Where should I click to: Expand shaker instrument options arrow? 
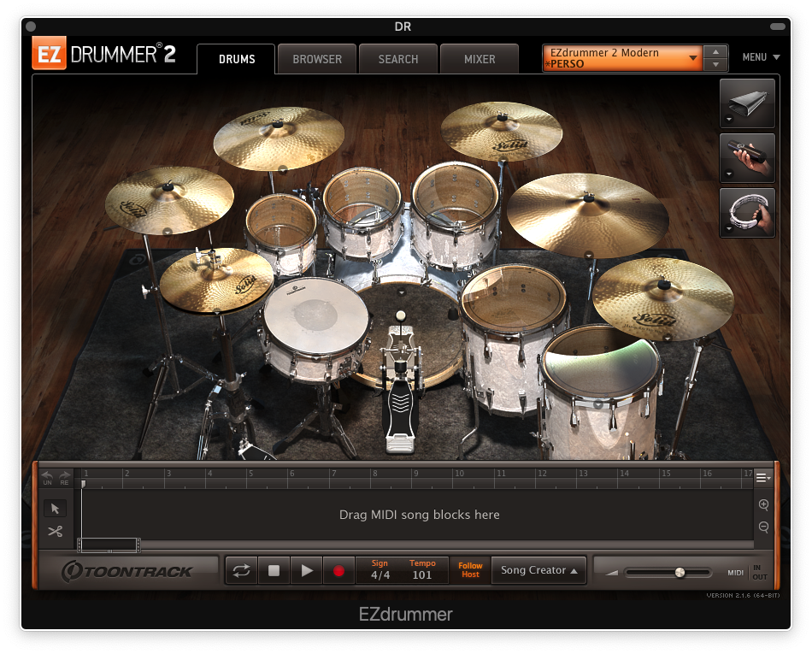[x=729, y=174]
